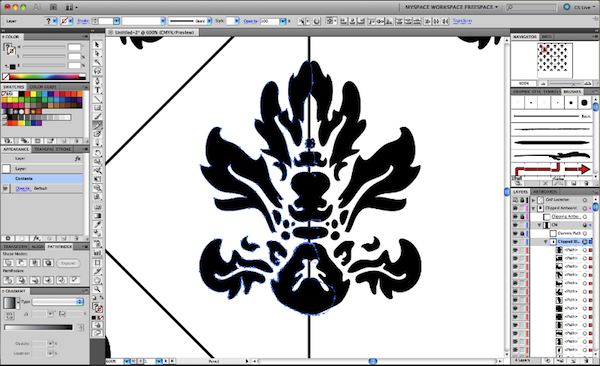Open the workspace switcher dropdown
600x366 pixels.
pos(451,7)
